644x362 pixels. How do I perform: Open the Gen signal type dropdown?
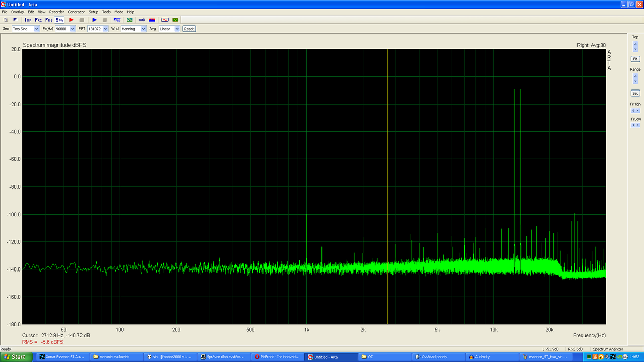point(26,29)
